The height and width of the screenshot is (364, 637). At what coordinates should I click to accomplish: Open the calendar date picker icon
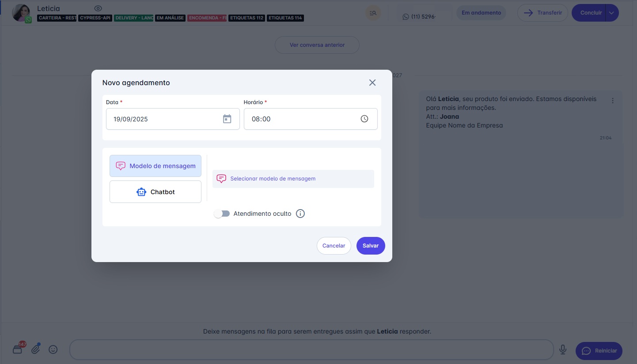(x=227, y=119)
